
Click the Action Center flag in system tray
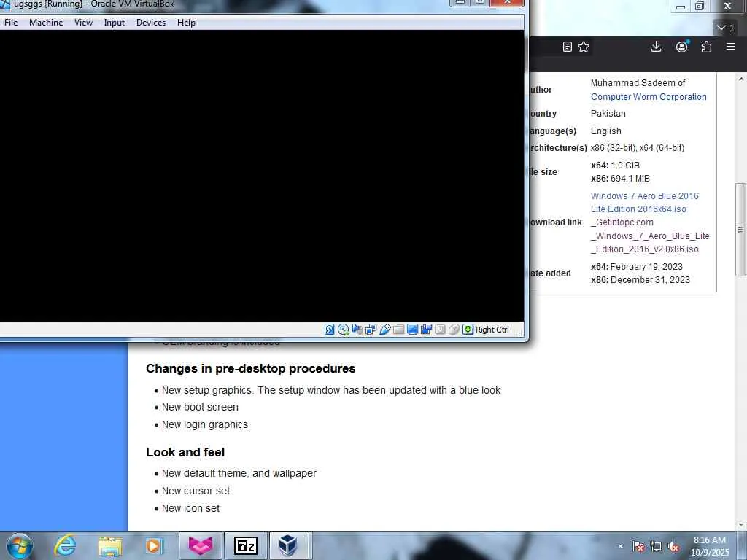click(x=638, y=547)
